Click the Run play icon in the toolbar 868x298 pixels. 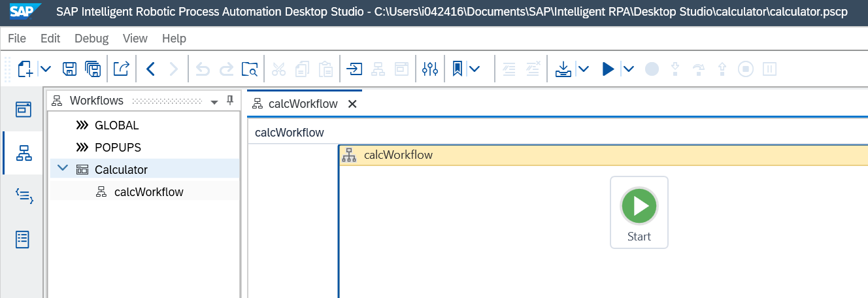(608, 69)
